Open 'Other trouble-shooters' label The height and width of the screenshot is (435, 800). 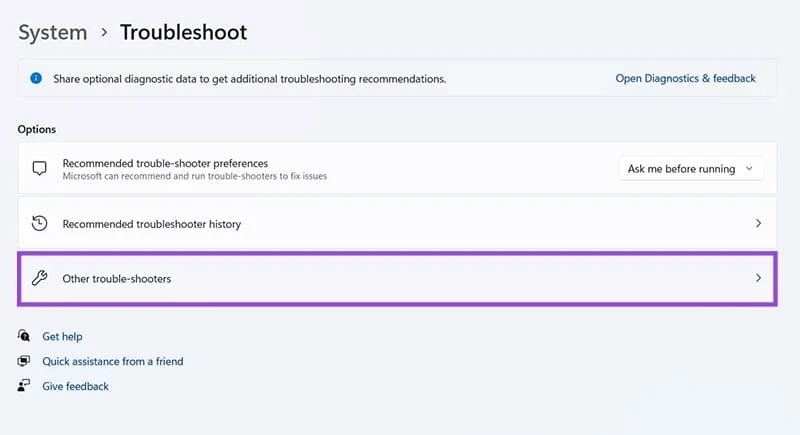117,279
